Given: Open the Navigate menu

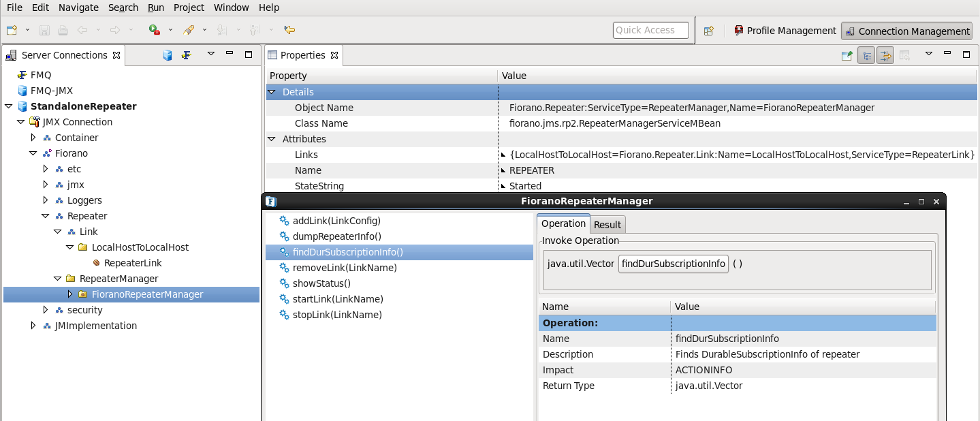Looking at the screenshot, I should (x=78, y=7).
